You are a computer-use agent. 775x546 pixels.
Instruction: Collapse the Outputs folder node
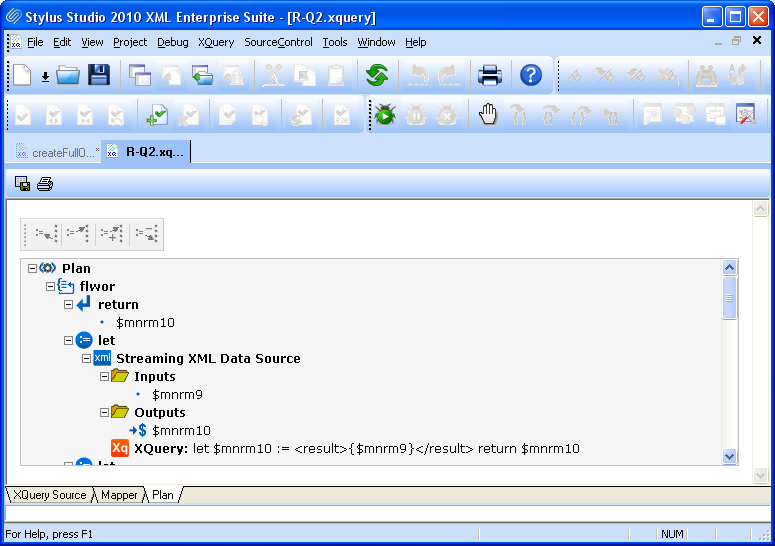104,413
